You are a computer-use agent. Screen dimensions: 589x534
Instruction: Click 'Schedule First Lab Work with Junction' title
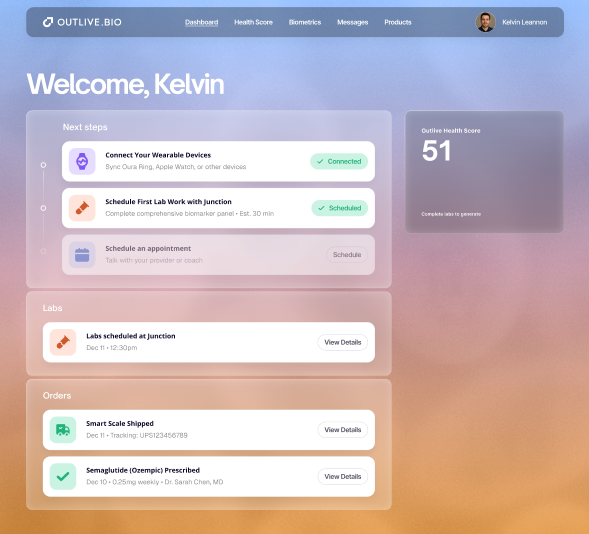[x=168, y=202]
